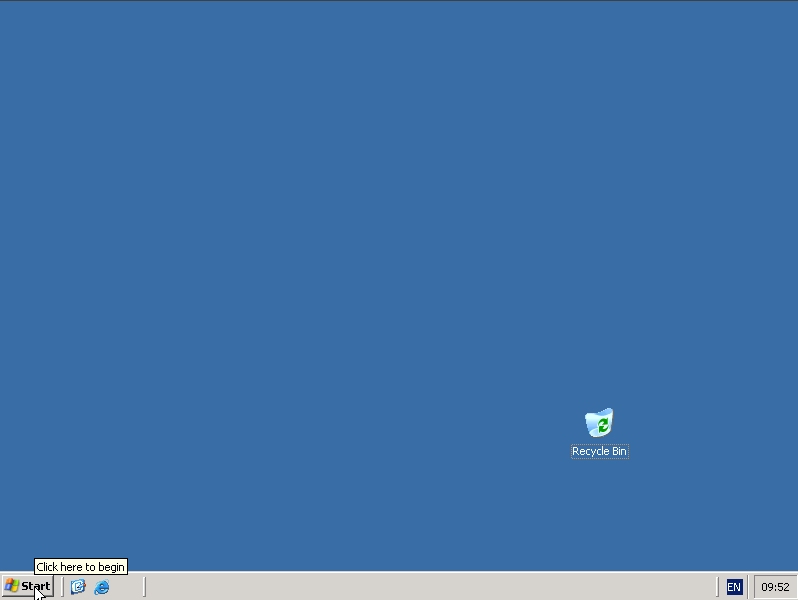Launch Internet Explorer from the quick launch
798x600 pixels.
tap(102, 587)
